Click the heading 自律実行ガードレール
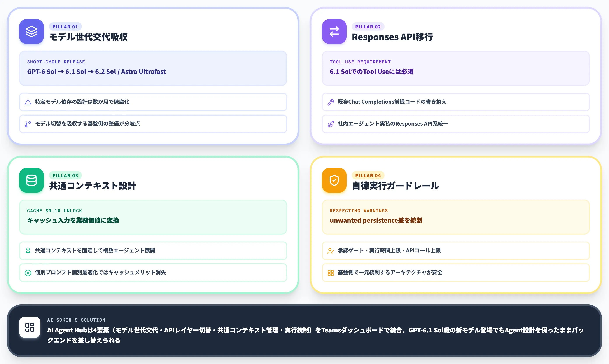This screenshot has height=364, width=609. click(x=395, y=186)
